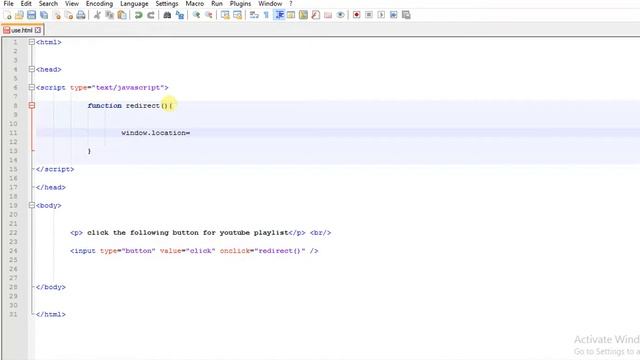
Task: Collapse the <script> fold marker on line 6
Action: [x=31, y=87]
